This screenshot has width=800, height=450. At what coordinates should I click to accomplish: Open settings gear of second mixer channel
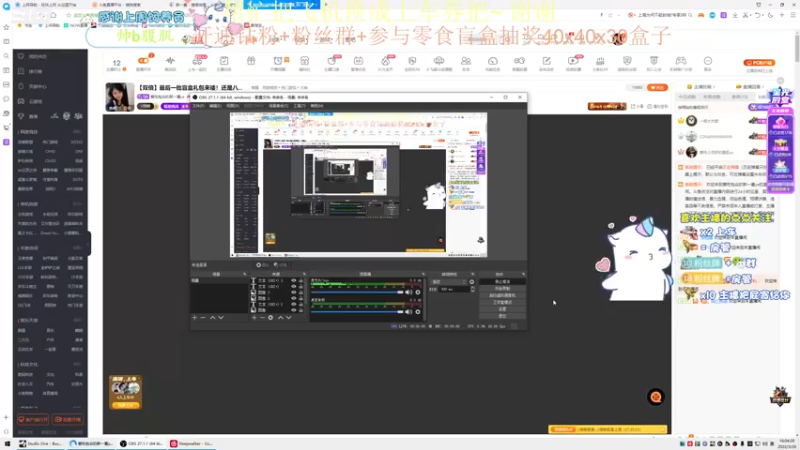418,312
